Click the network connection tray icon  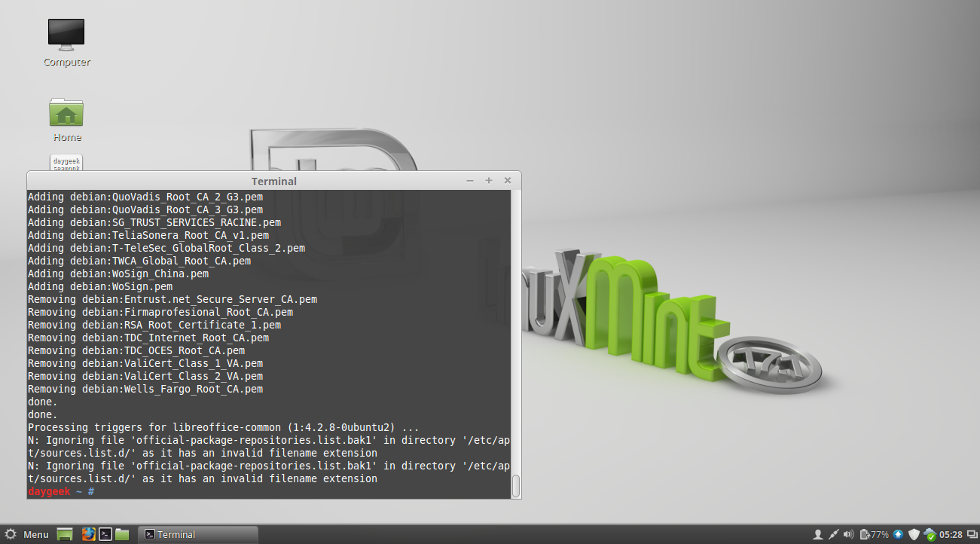pyautogui.click(x=833, y=534)
